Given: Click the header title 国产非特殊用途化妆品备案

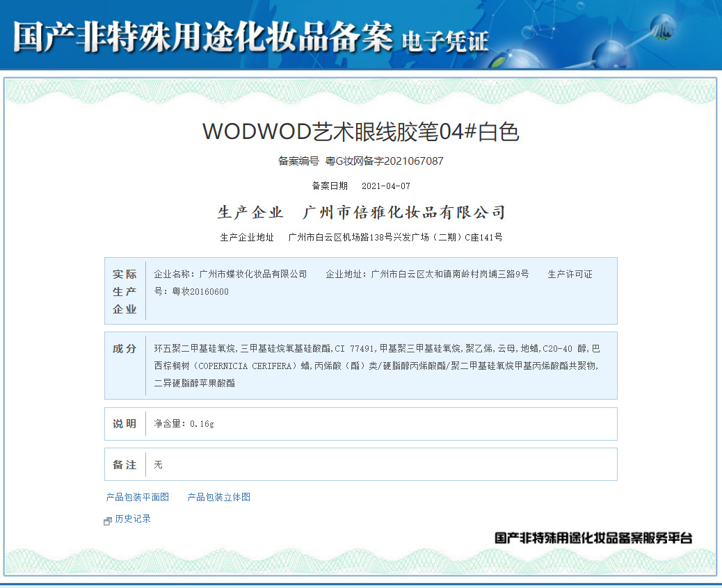Looking at the screenshot, I should click(203, 37).
